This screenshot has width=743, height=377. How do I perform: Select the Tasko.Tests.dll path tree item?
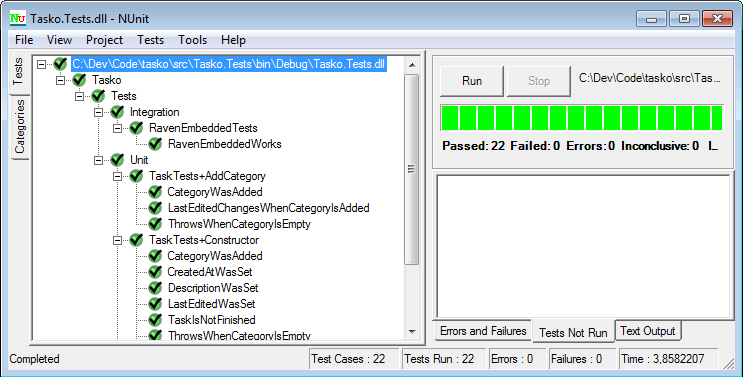pyautogui.click(x=229, y=64)
